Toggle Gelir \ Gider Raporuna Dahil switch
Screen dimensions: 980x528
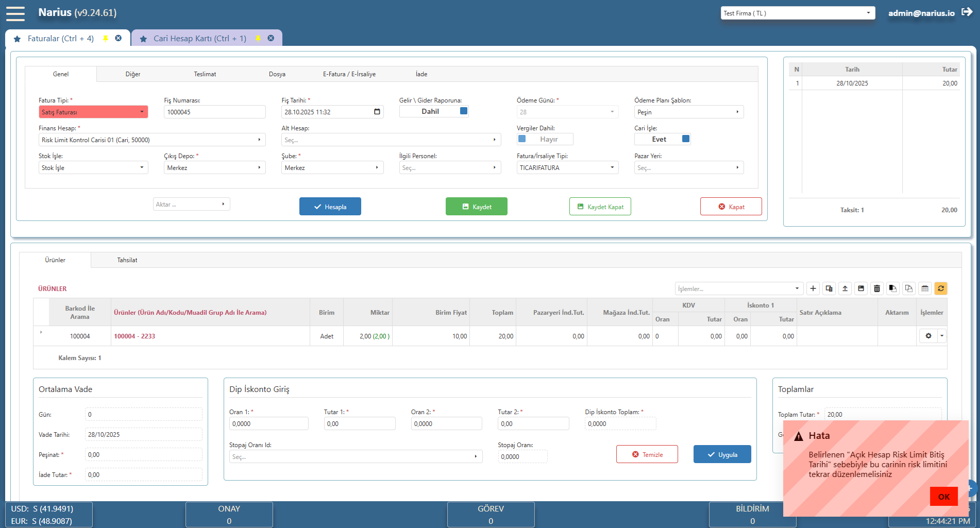pyautogui.click(x=434, y=111)
